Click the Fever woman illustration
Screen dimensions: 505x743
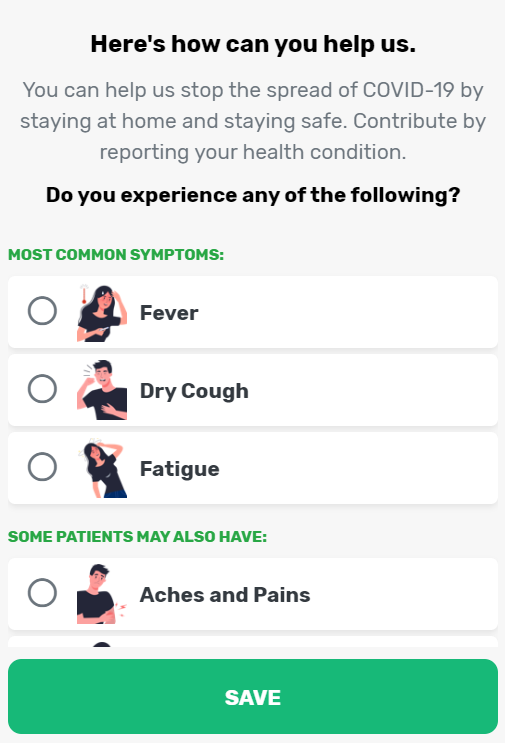[x=102, y=312]
